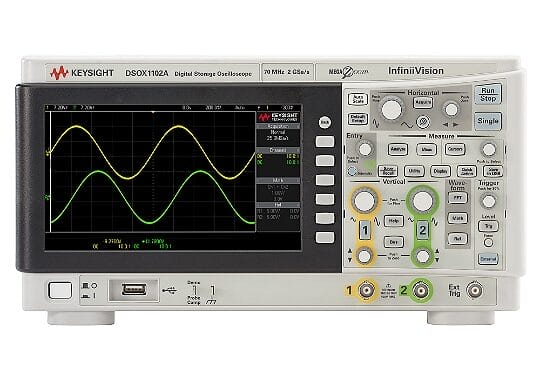Select the Keysight logo on the screen
Image resolution: width=540 pixels, height=391 pixels.
coord(278,117)
